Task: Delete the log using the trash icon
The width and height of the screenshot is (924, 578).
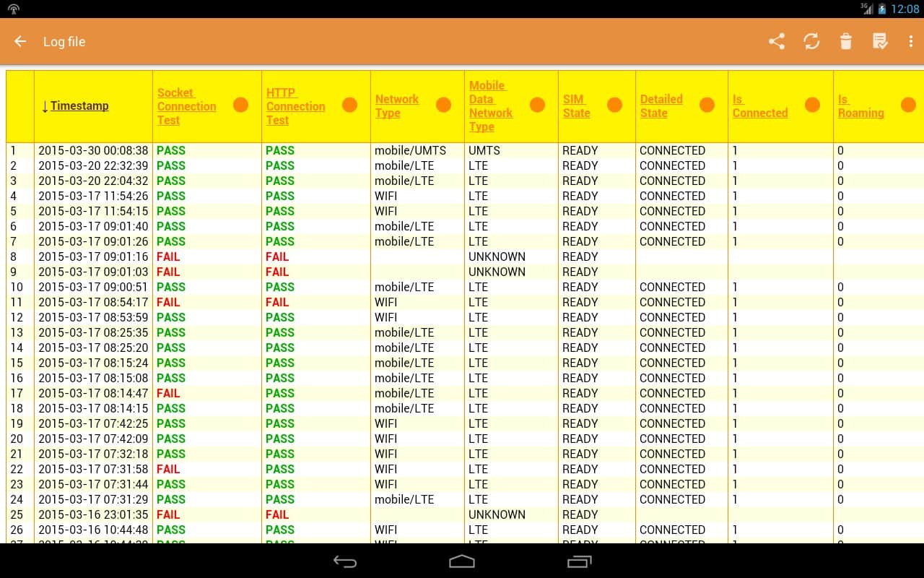Action: [x=846, y=42]
